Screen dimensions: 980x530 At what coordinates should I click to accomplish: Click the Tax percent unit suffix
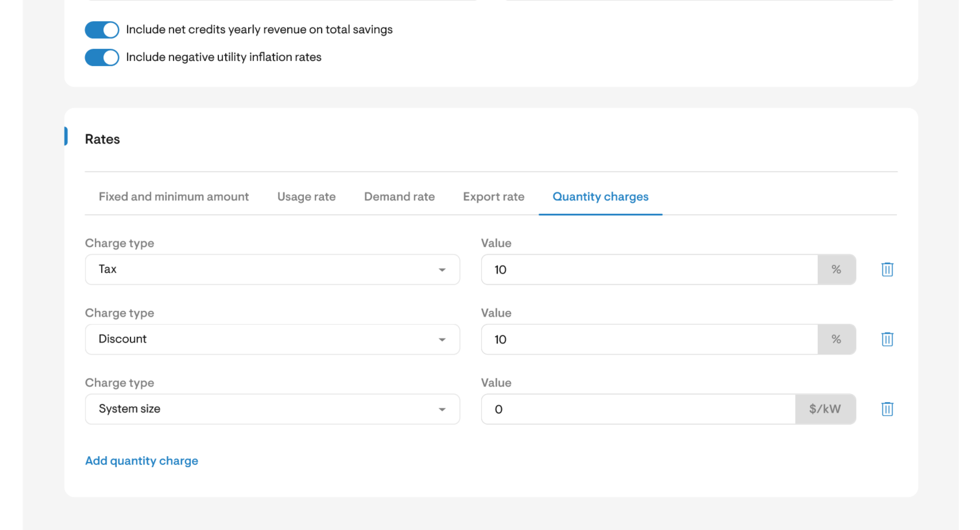pos(836,270)
